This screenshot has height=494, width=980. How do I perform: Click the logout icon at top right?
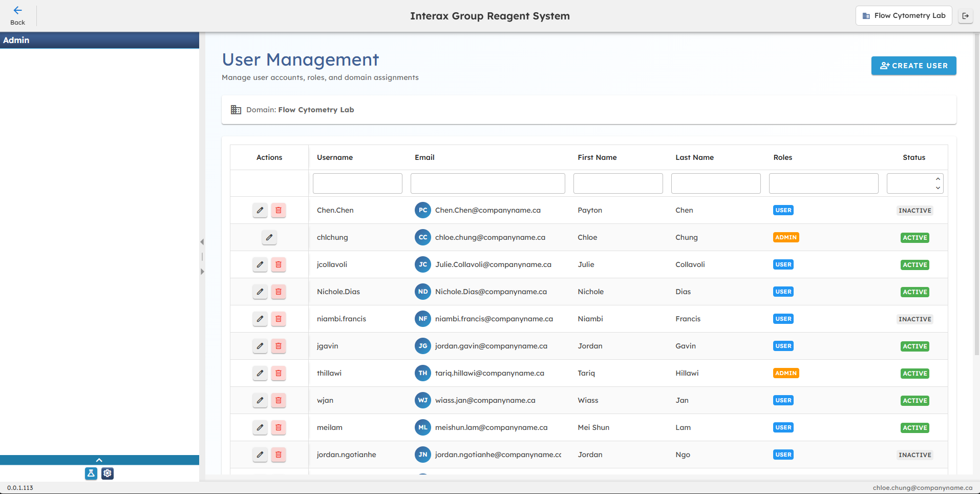point(966,15)
